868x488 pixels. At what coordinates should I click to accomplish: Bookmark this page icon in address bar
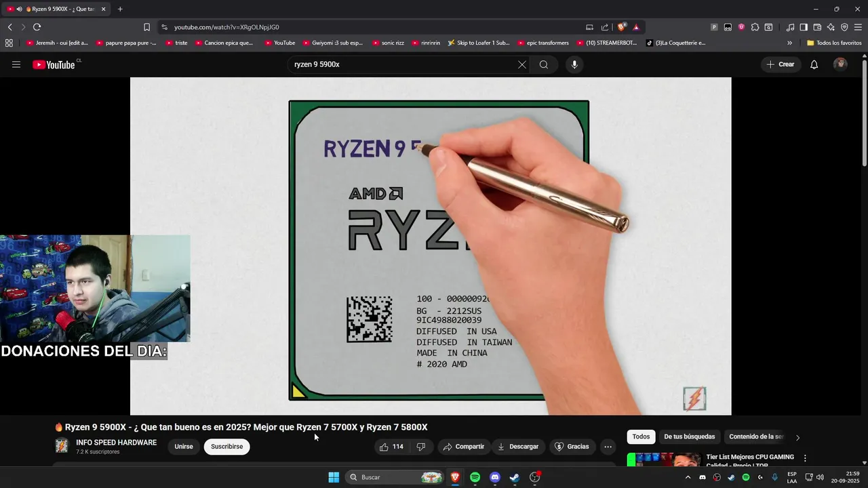point(146,27)
